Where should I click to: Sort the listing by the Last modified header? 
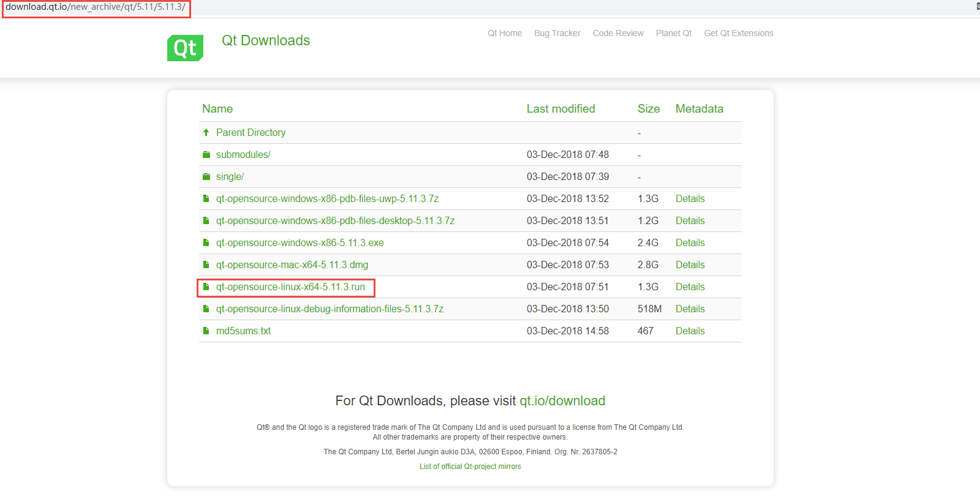click(561, 108)
